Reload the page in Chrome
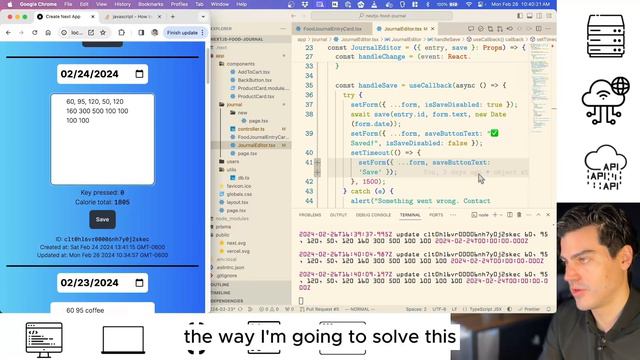Viewport: 640px width, 360px height. 35,33
